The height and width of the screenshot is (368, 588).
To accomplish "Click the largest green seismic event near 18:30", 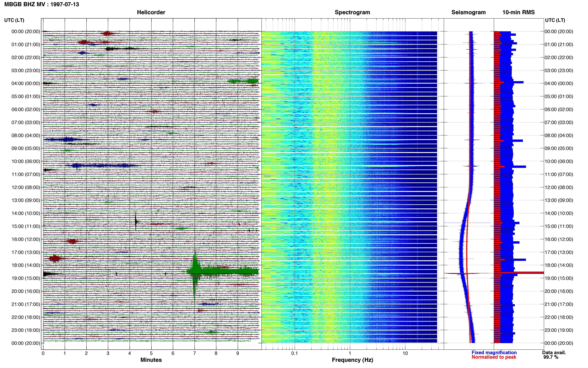I will [x=195, y=271].
